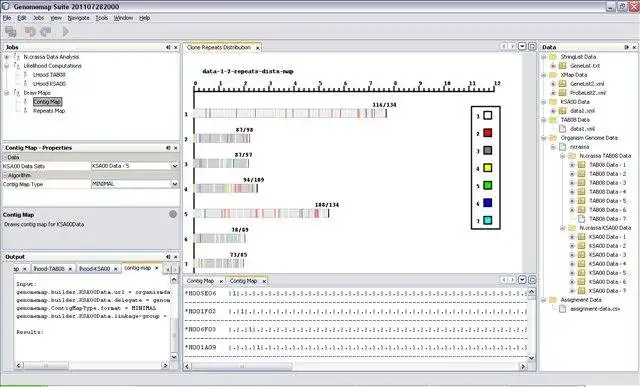
Task: Click the job icon next to LHood TAB08
Action: tap(26, 75)
